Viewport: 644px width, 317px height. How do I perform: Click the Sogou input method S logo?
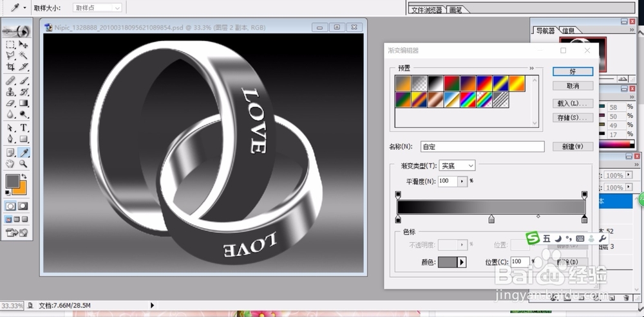533,238
